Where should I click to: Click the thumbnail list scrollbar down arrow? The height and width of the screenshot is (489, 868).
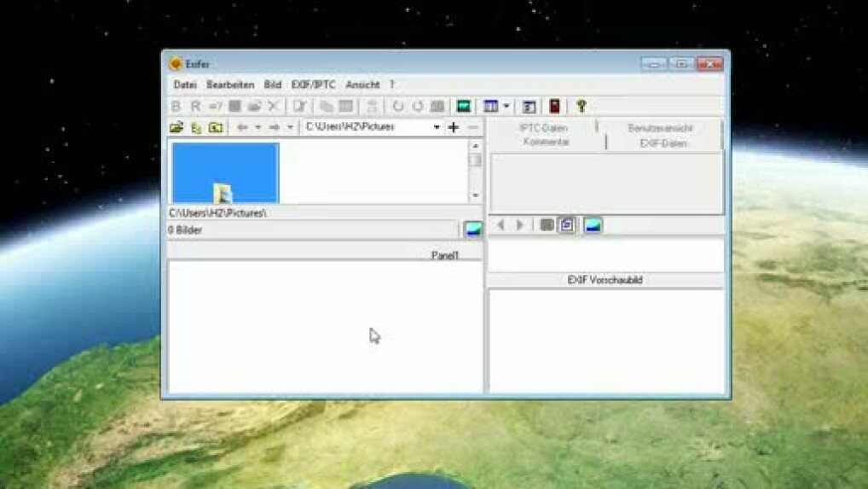[x=476, y=196]
